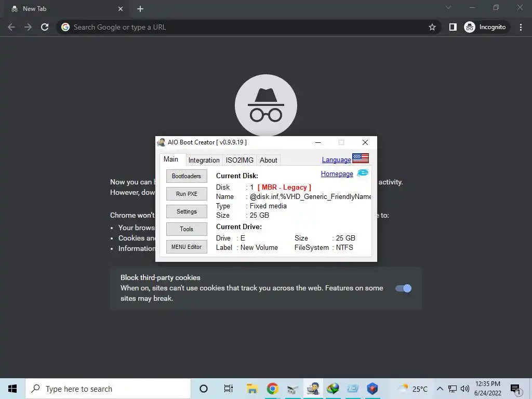Open Chrome tab search chevron
Viewport: 532px width, 399px height.
[448, 7]
